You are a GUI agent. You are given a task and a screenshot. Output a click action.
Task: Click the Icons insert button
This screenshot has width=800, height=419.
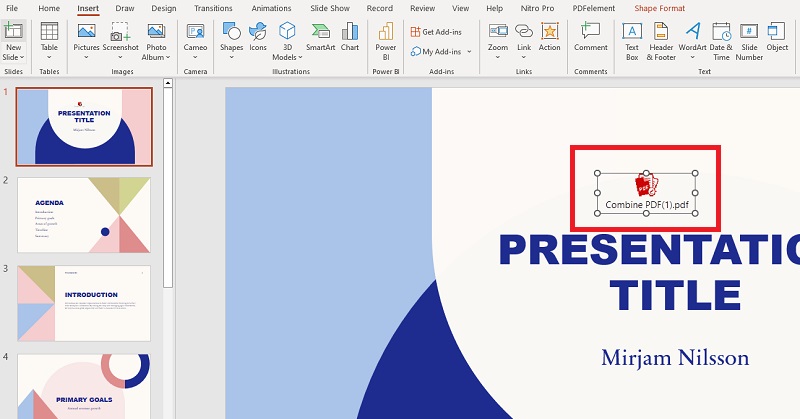tap(258, 37)
